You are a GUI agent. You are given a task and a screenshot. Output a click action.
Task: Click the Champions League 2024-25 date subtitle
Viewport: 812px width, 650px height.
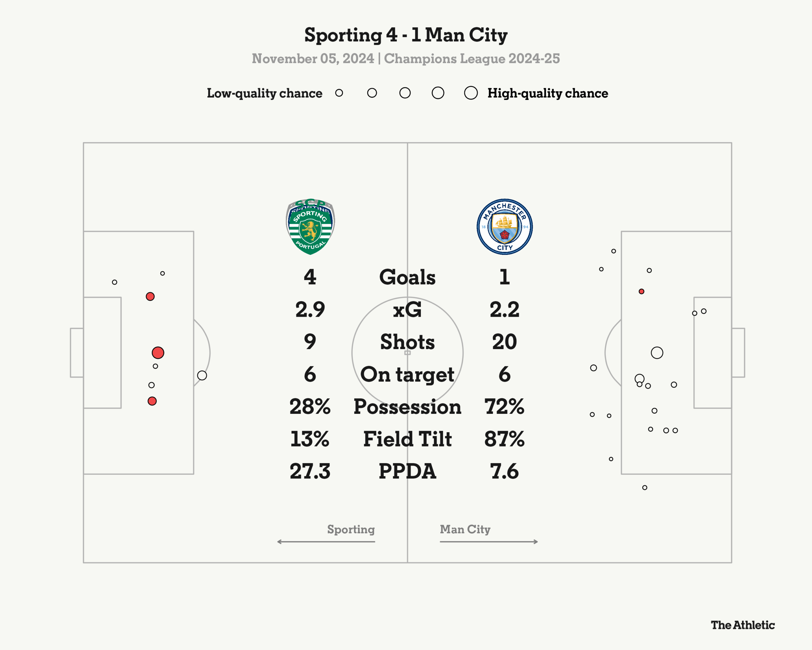pos(406,59)
